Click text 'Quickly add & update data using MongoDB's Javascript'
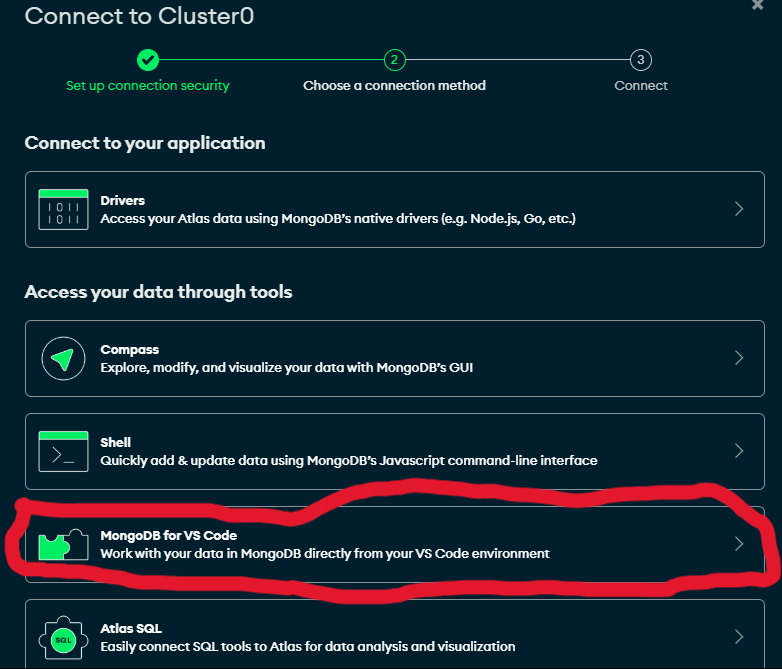782x669 pixels. point(273,460)
